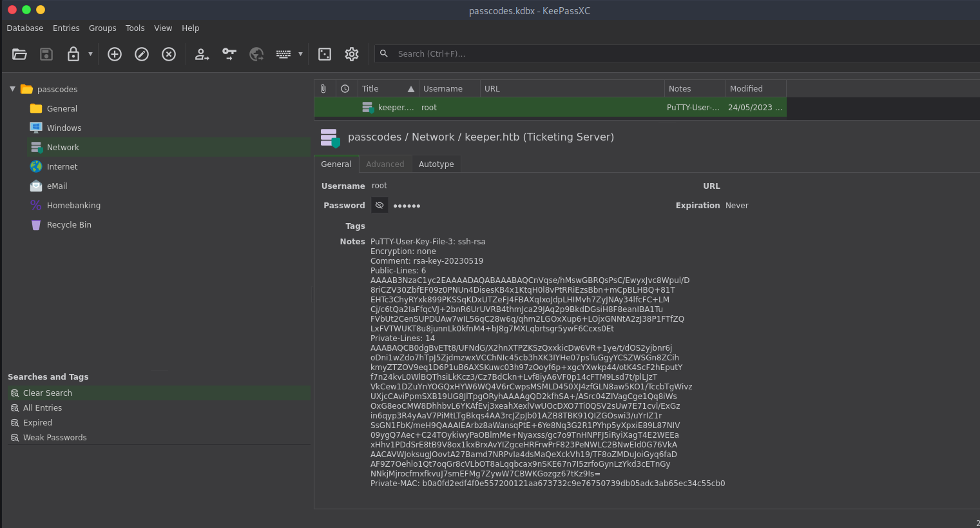Add a new entry with the plus icon

(115, 54)
